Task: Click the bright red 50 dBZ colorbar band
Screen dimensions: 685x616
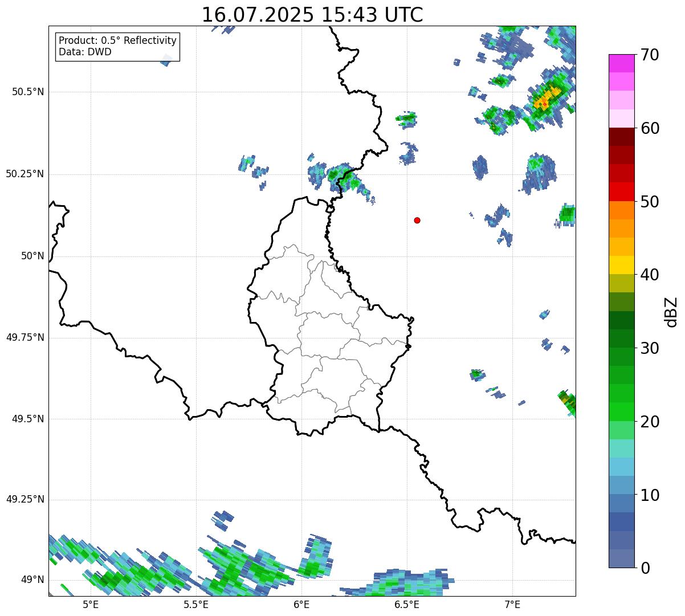Action: [x=621, y=191]
